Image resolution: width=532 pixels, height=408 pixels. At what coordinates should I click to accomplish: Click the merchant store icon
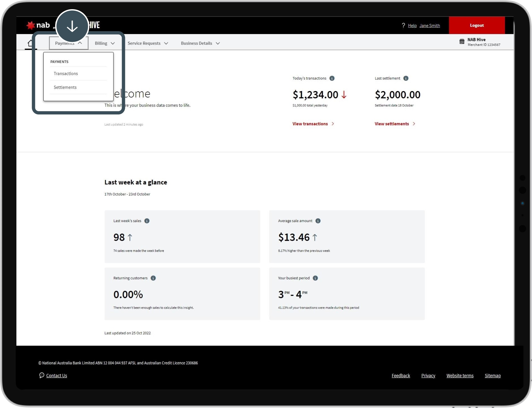coord(462,42)
